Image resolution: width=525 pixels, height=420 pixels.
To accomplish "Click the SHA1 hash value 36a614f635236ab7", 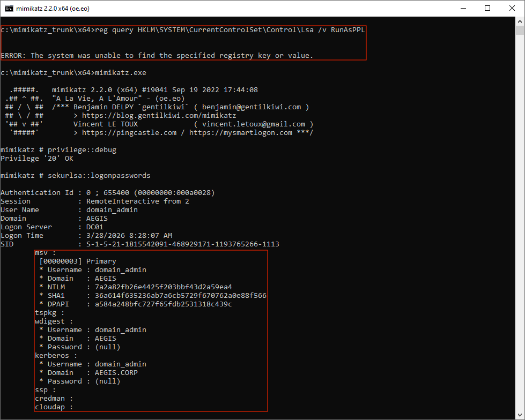I will click(181, 296).
